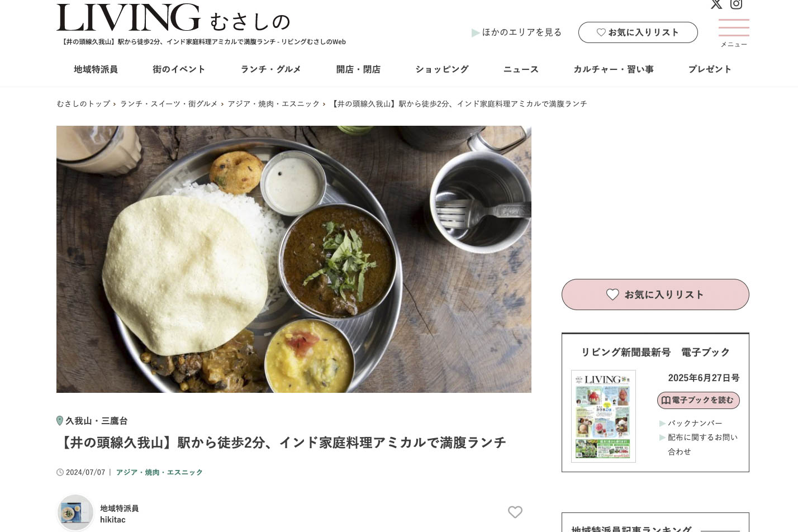Viewport: 798px width, 532px height.
Task: Click the LIVING newspaper cover thumbnail
Action: pos(604,416)
